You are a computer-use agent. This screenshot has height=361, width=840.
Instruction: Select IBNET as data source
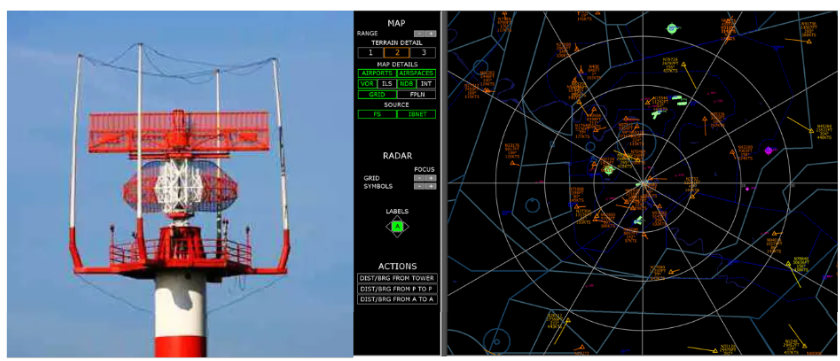tap(416, 114)
